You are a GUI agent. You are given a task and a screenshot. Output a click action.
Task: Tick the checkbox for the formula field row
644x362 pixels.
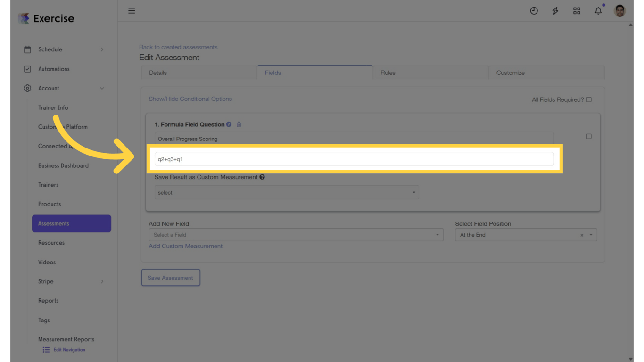pos(589,136)
